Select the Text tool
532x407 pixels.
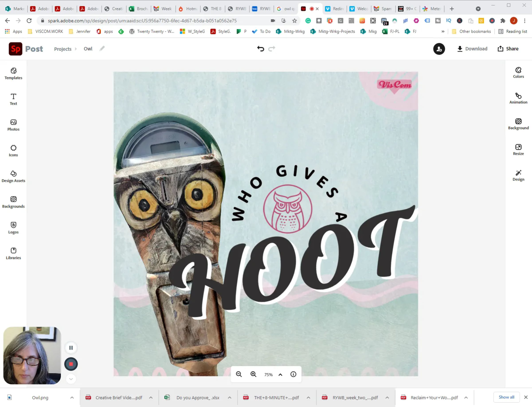tap(13, 99)
